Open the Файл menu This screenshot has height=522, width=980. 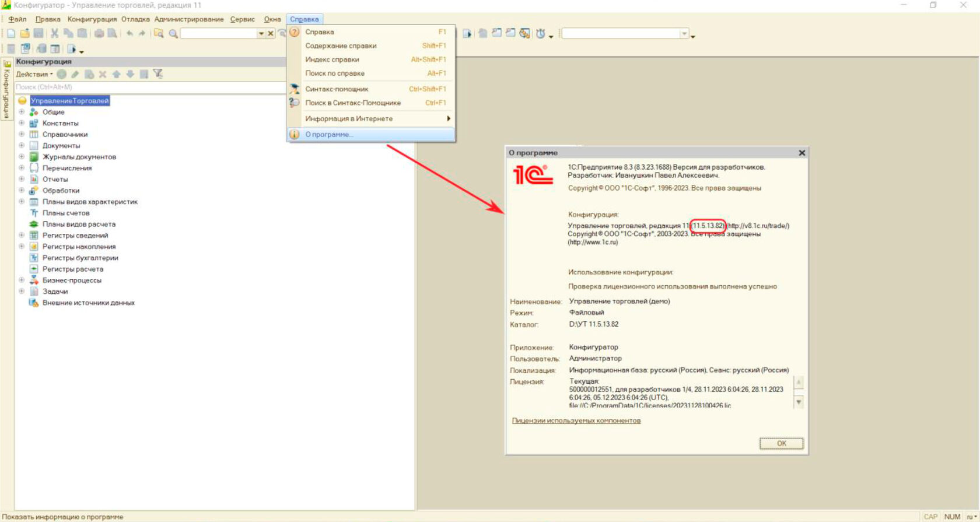17,19
